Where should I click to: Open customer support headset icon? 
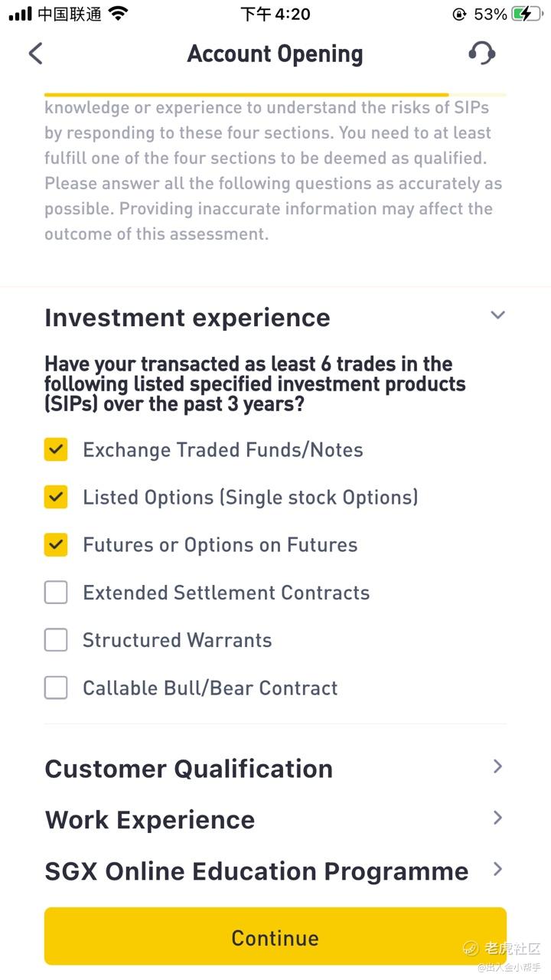pyautogui.click(x=481, y=54)
